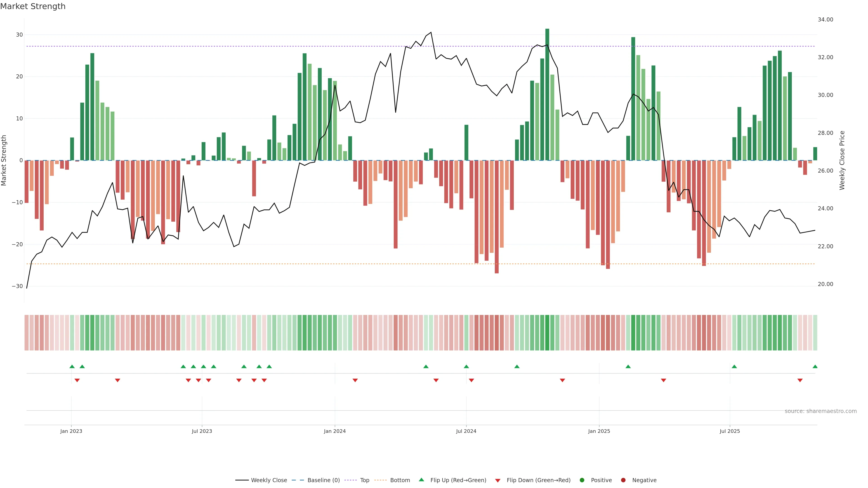Click the red Flip Down legend triangle
This screenshot has height=488, width=868.
pos(498,480)
